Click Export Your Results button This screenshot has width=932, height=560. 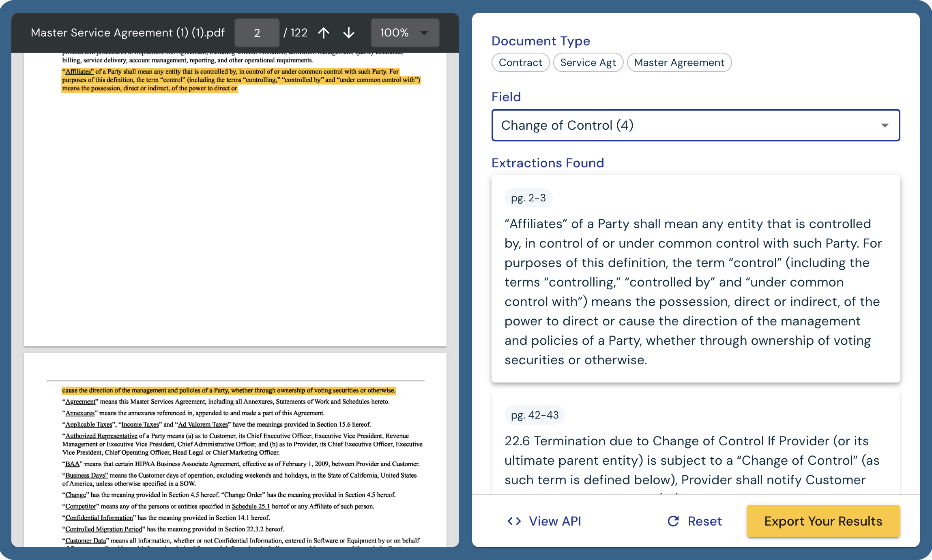click(823, 521)
